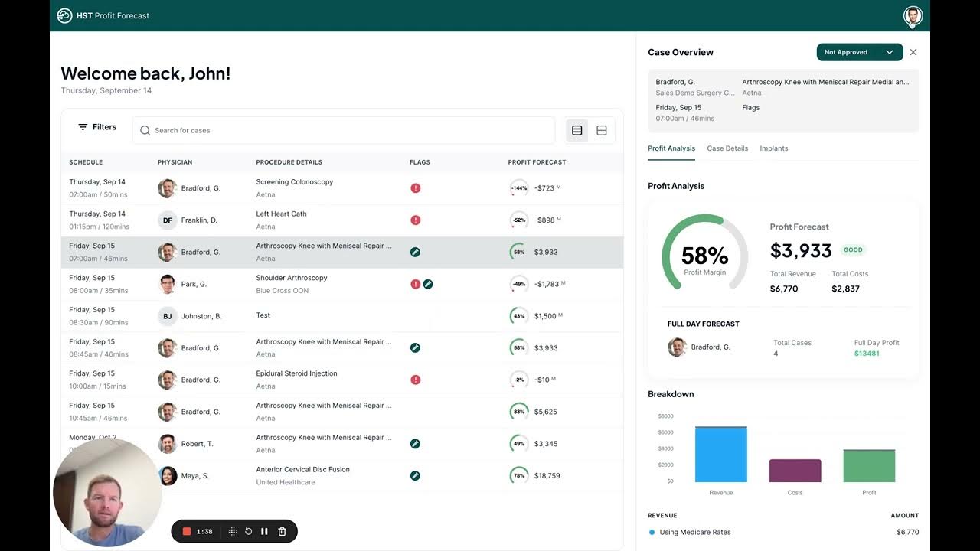Stop recording with the red square button
Screen dimensions: 980x551
pyautogui.click(x=187, y=531)
